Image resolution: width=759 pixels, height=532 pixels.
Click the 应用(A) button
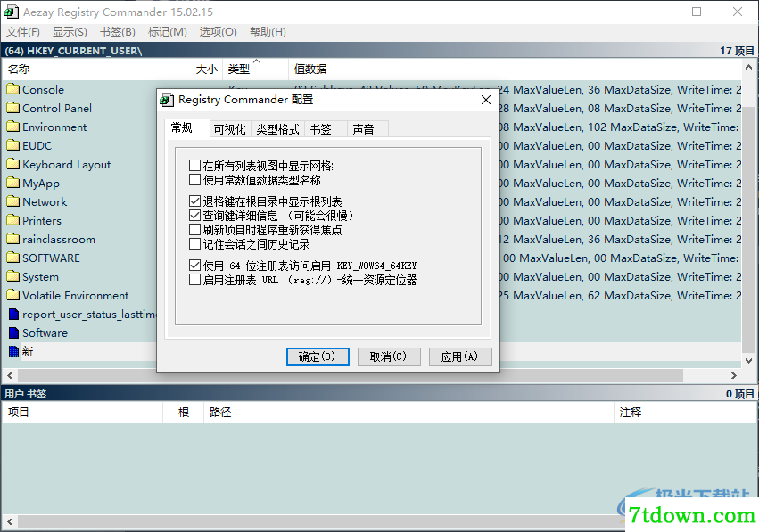[460, 356]
